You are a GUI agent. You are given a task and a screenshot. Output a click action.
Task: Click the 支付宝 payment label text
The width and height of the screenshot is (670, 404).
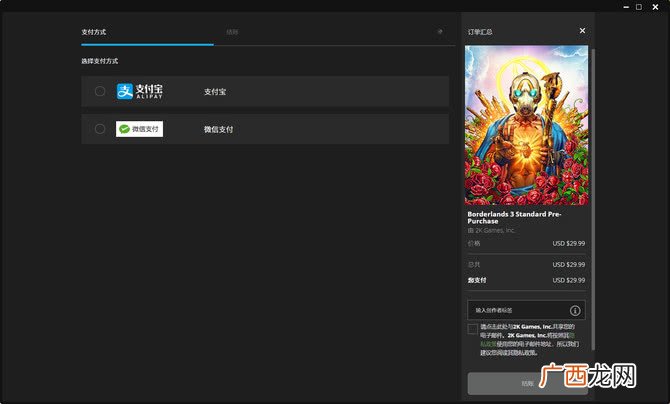click(215, 91)
